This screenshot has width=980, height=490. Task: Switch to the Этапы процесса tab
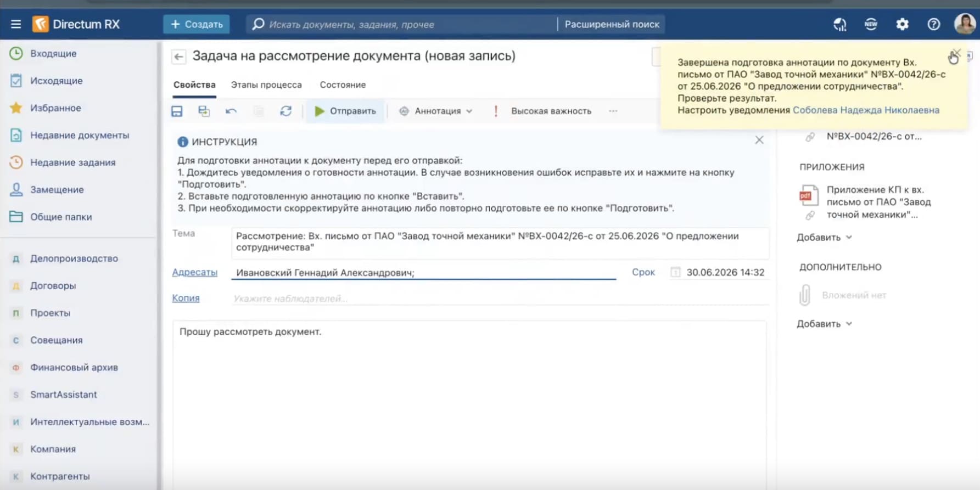[x=266, y=85]
